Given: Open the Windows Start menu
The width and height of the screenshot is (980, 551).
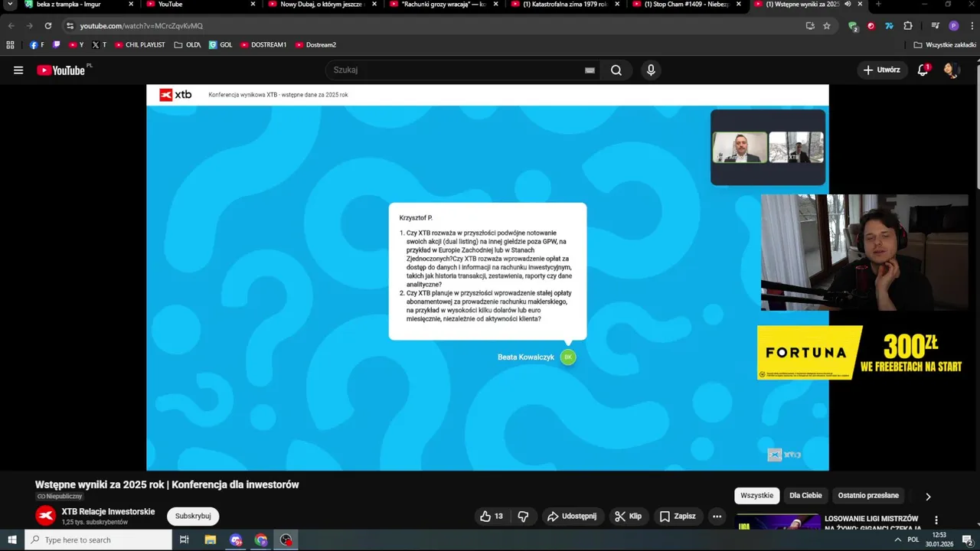Looking at the screenshot, I should pos(12,540).
